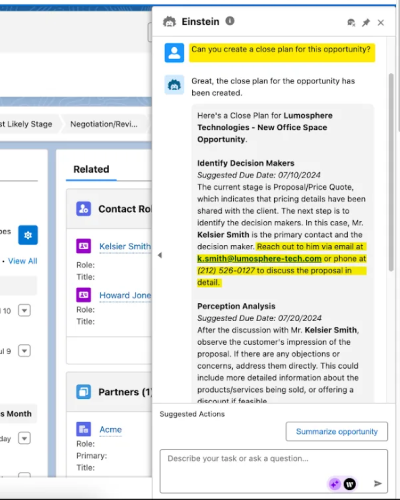Image resolution: width=400 pixels, height=500 pixels.
Task: Click the blue gear settings button
Action: click(28, 235)
